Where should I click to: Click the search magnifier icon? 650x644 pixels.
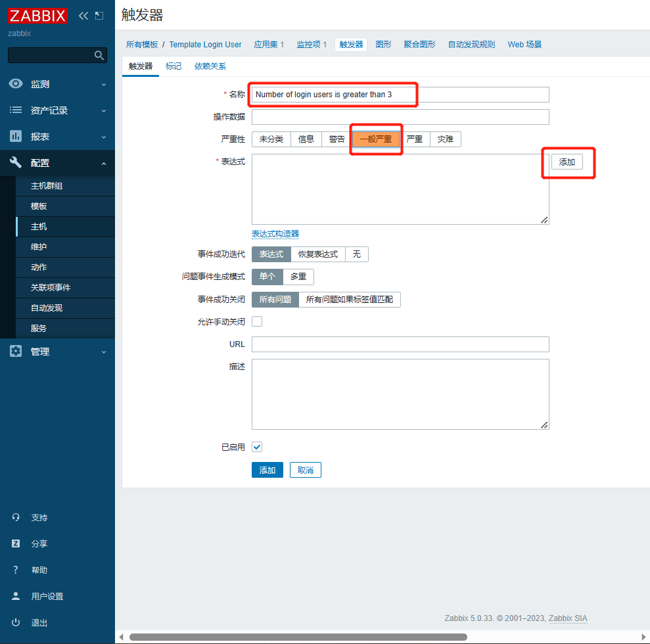tap(99, 55)
